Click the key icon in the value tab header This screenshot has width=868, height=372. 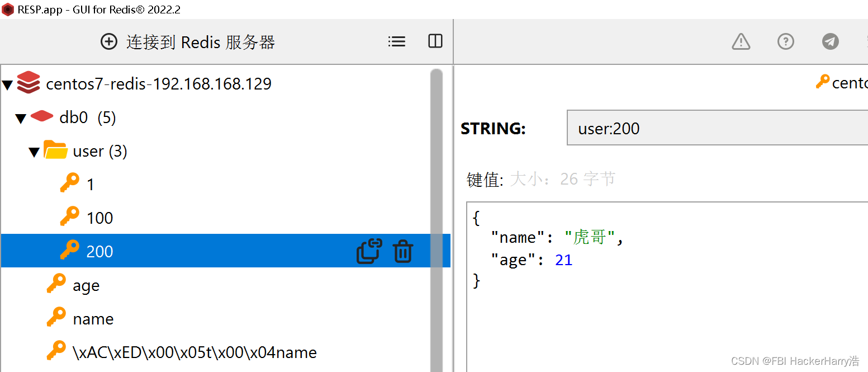point(823,82)
